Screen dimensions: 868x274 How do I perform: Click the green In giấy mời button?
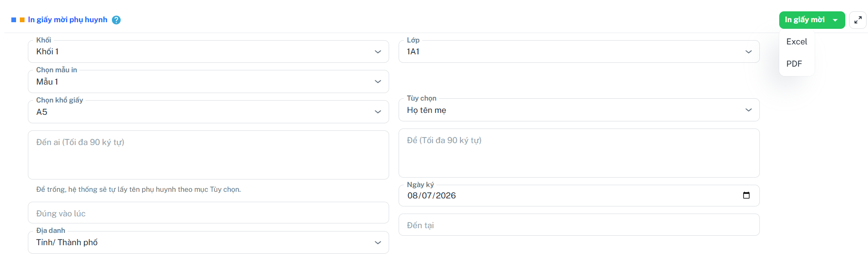(x=812, y=20)
